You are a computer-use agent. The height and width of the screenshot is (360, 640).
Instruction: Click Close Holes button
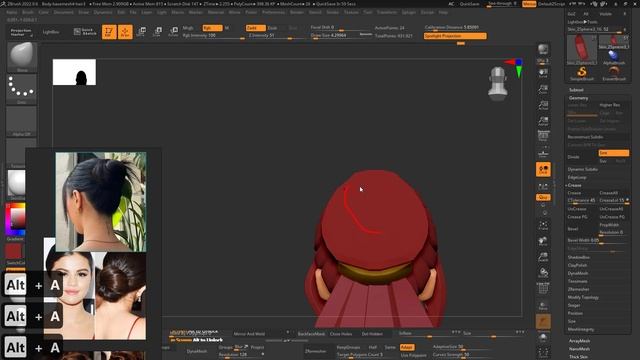point(341,334)
